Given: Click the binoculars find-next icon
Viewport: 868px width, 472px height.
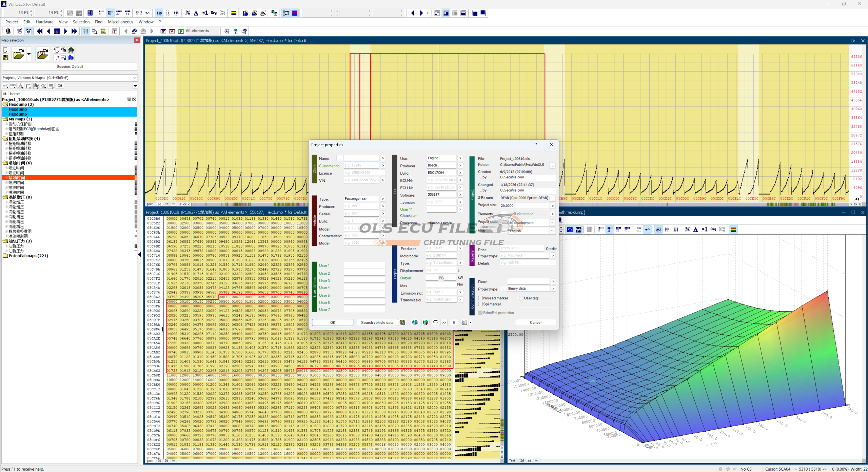Looking at the screenshot, I should point(135,31).
